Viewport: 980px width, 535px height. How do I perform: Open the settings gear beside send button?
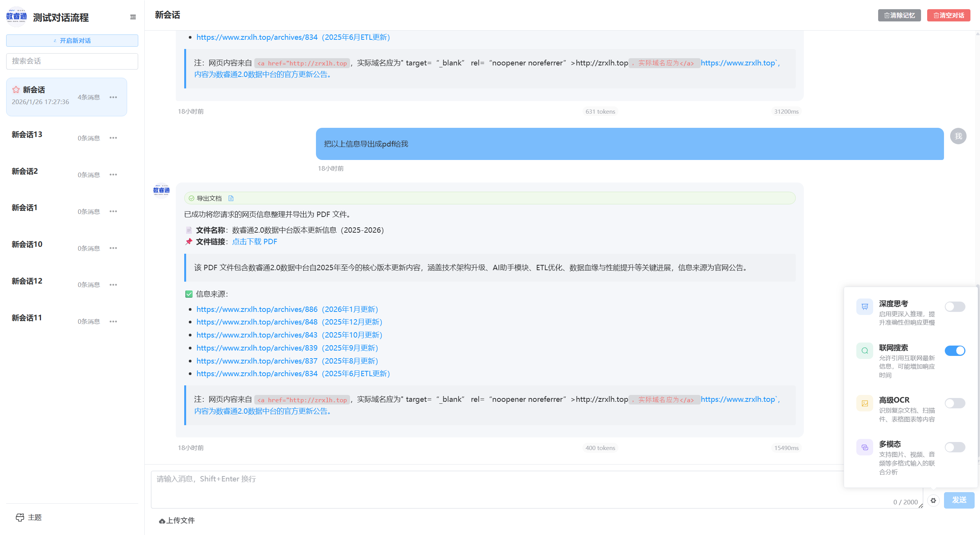point(933,500)
